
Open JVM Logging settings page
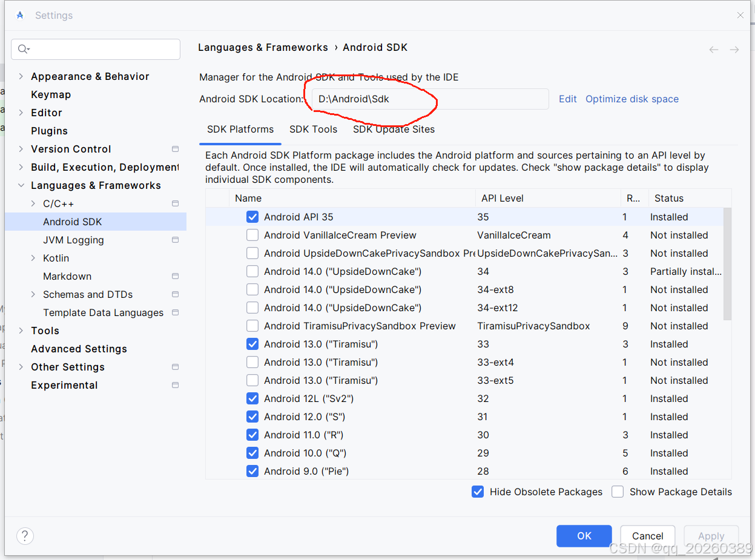click(x=73, y=240)
